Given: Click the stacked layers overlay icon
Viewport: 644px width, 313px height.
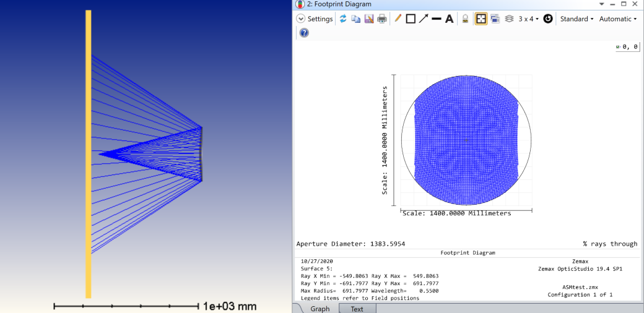Looking at the screenshot, I should coord(509,19).
